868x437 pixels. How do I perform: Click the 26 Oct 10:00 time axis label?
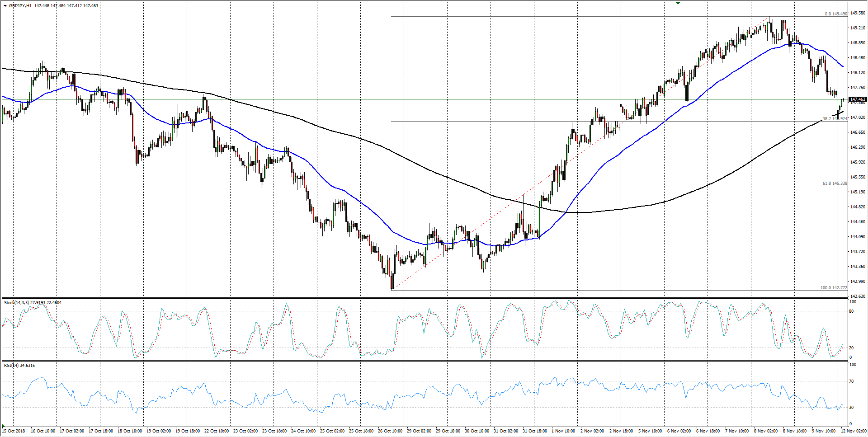pyautogui.click(x=390, y=431)
